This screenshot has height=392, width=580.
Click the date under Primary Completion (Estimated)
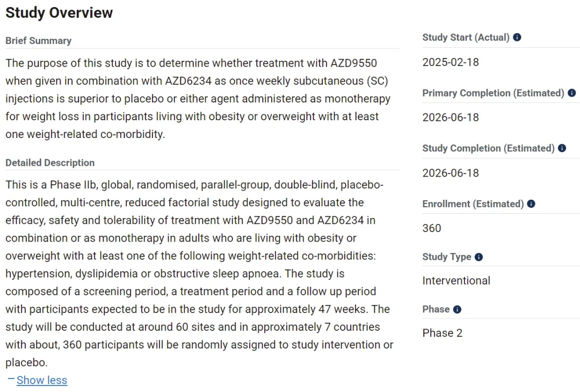450,118
